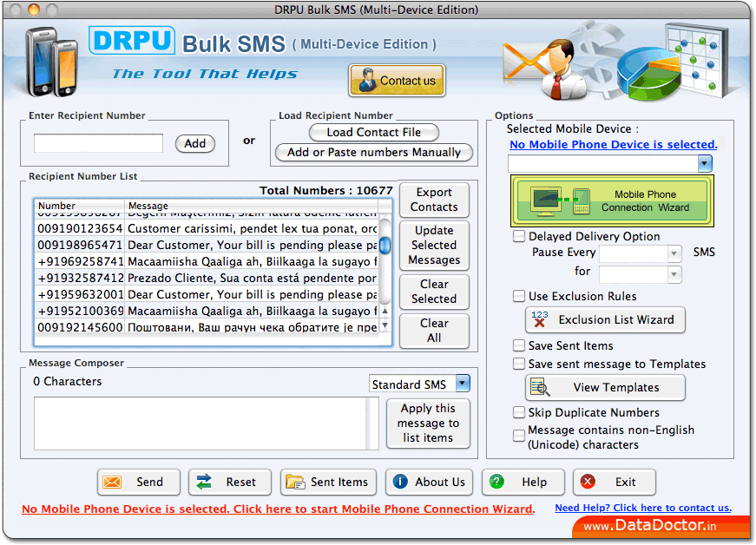The image size is (756, 545).
Task: Check Message contains non-English Unicode characters
Action: point(519,437)
